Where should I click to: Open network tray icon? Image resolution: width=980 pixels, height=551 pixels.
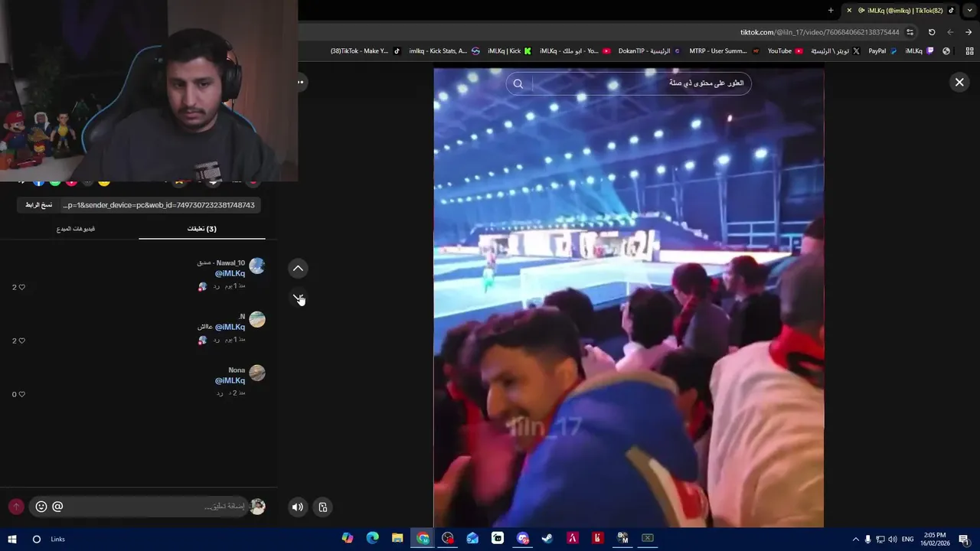(880, 540)
